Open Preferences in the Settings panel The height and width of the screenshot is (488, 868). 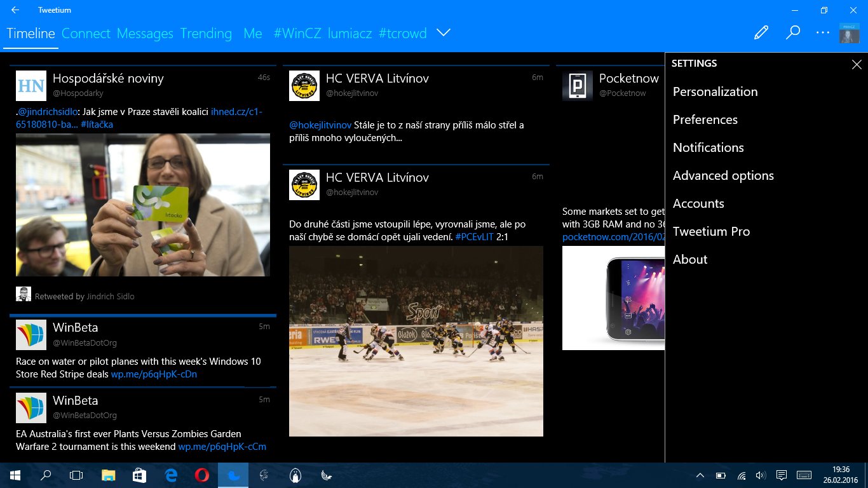(x=705, y=119)
